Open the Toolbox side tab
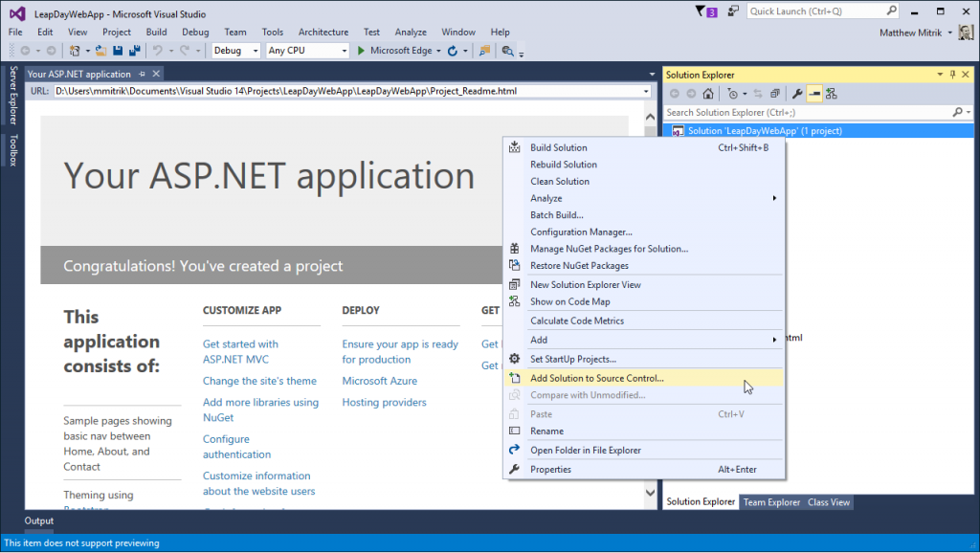Screen dimensions: 980x553 (13, 150)
